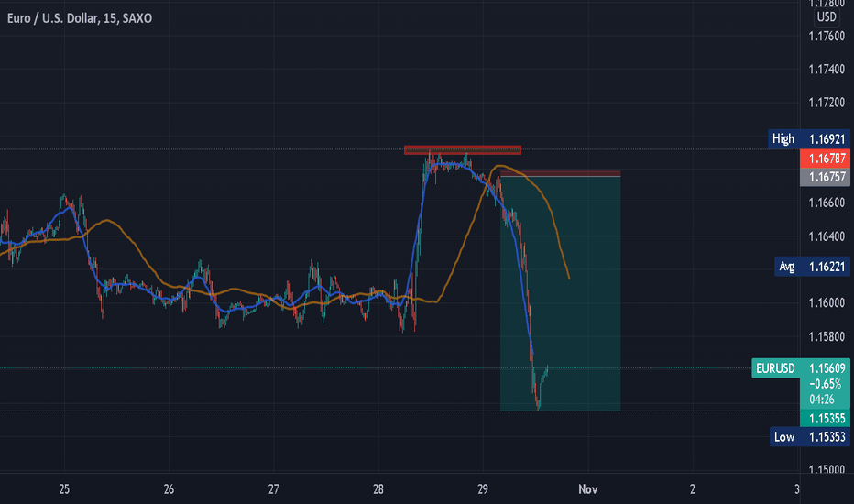Click the 1.16600 price axis tick
The height and width of the screenshot is (504, 854).
[x=827, y=203]
